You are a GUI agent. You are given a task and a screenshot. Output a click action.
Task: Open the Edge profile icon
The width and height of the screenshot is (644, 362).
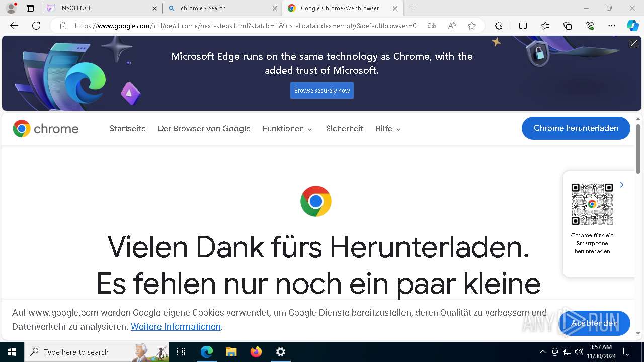pos(11,8)
